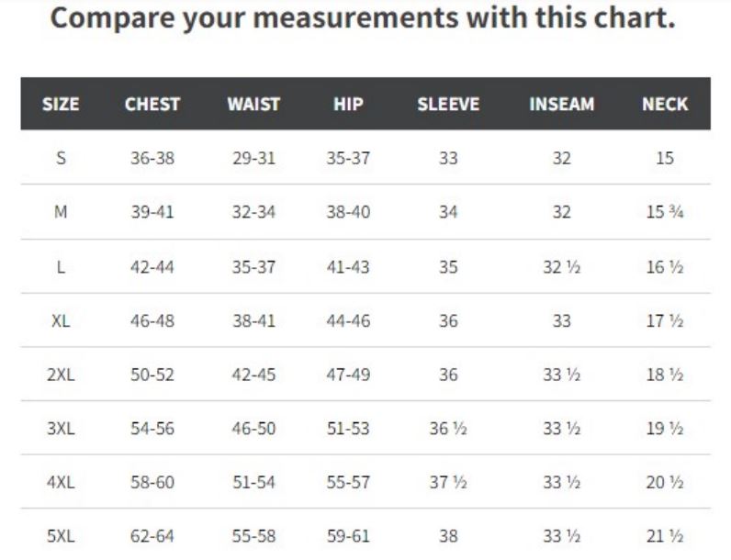Click inseam value 32 ½ for L
Image resolution: width=731 pixels, height=560 pixels.
click(562, 267)
